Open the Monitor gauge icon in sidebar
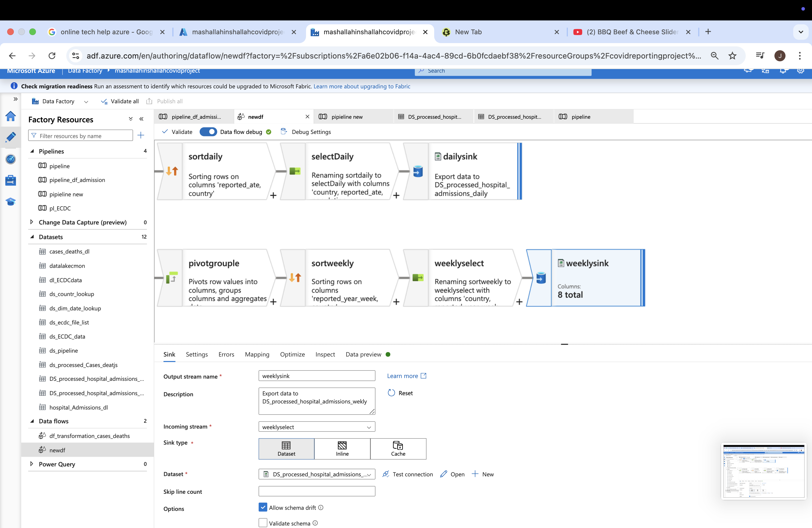The image size is (812, 528). coord(10,159)
